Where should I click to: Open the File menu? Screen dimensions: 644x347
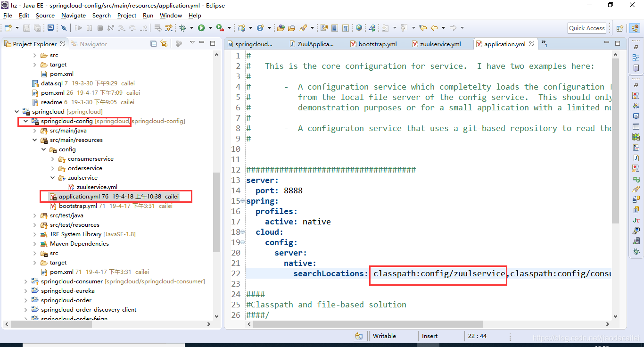coord(8,15)
